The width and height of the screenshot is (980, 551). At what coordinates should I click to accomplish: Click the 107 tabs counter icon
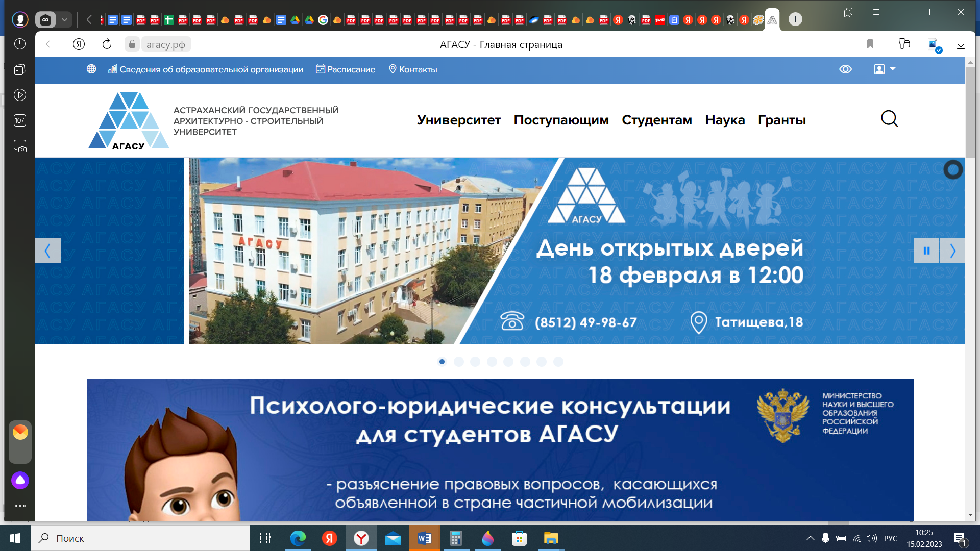click(20, 120)
